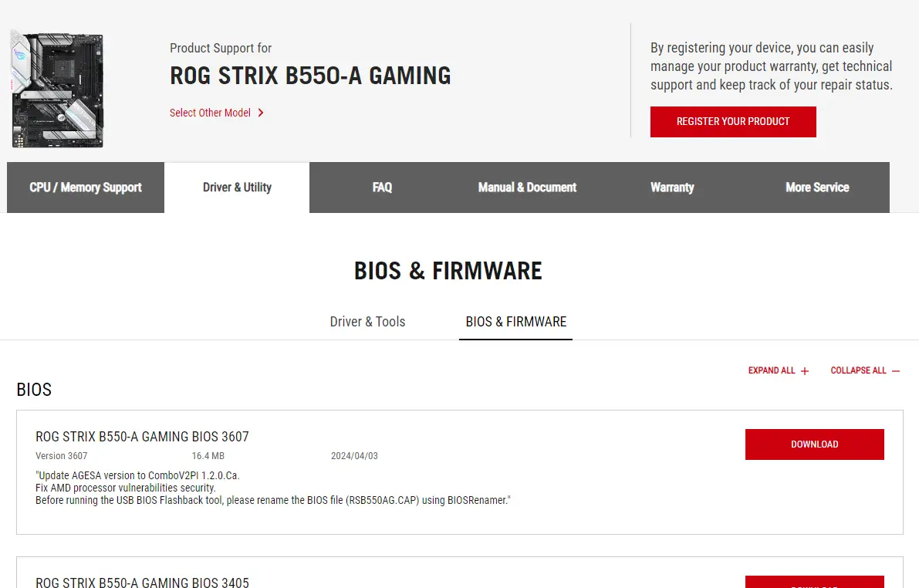The width and height of the screenshot is (919, 588).
Task: Click the Register Your Product button
Action: click(733, 122)
